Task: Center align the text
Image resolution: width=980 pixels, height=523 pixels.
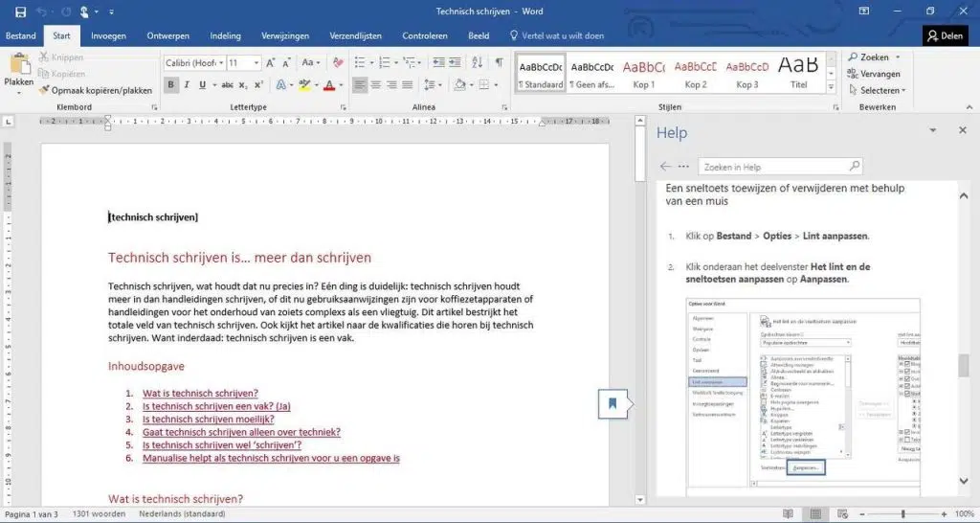Action: click(375, 84)
